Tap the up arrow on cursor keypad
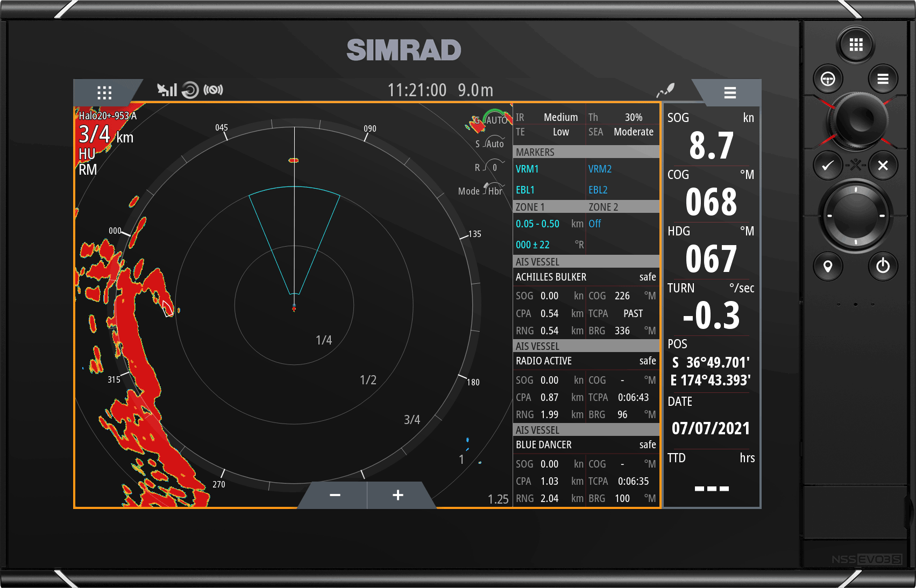 tap(856, 190)
